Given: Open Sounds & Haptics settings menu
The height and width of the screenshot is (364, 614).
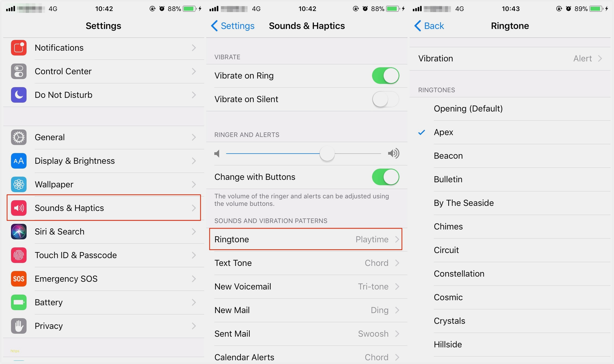Looking at the screenshot, I should click(102, 207).
